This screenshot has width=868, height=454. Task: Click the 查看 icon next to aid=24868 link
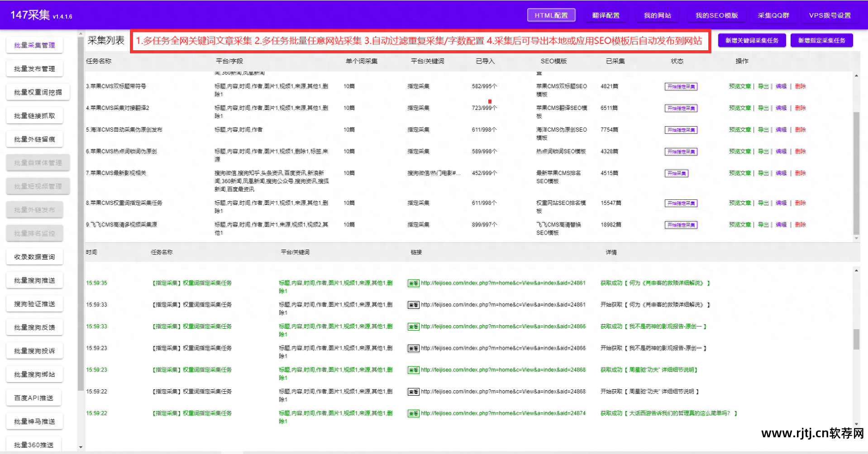click(413, 369)
